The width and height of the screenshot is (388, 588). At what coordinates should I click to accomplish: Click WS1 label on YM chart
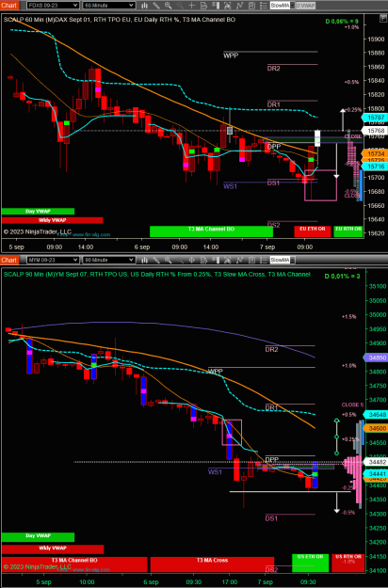(215, 472)
